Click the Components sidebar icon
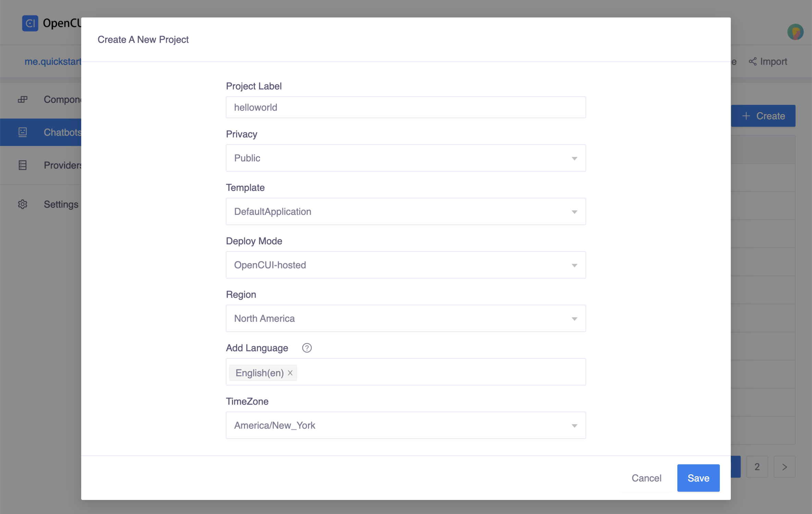The width and height of the screenshot is (812, 514). (x=22, y=99)
